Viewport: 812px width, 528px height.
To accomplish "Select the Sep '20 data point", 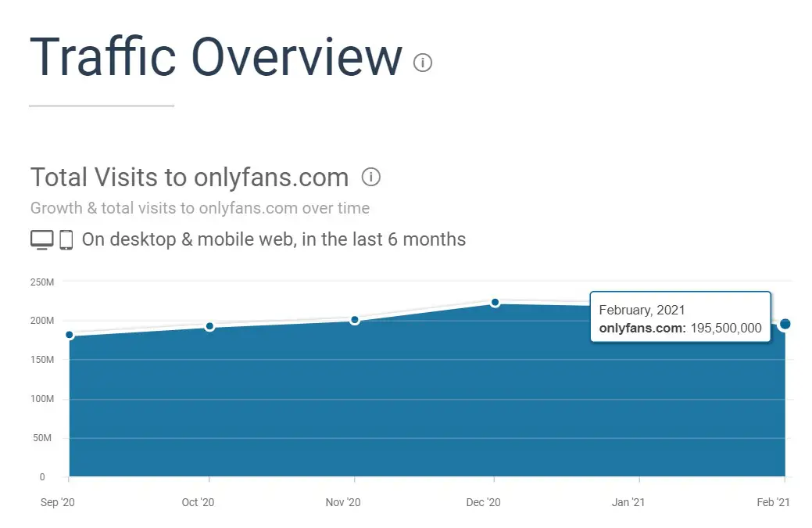I will point(70,335).
